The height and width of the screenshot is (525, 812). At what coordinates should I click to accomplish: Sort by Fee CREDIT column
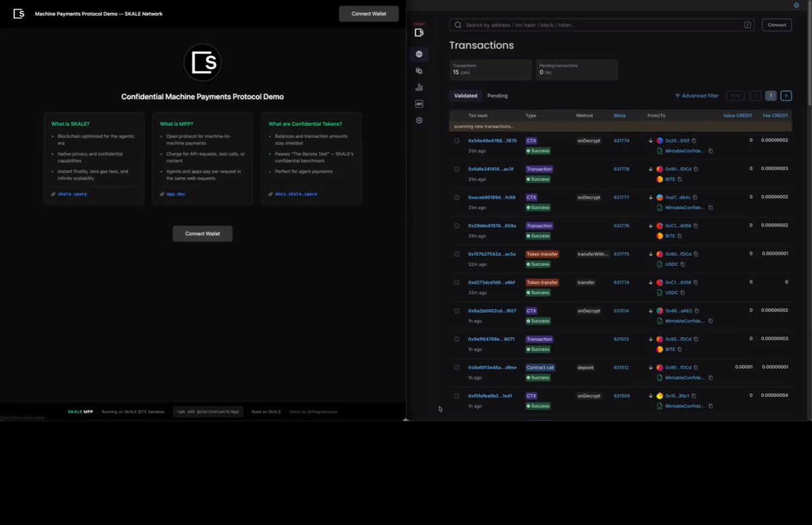coord(775,116)
